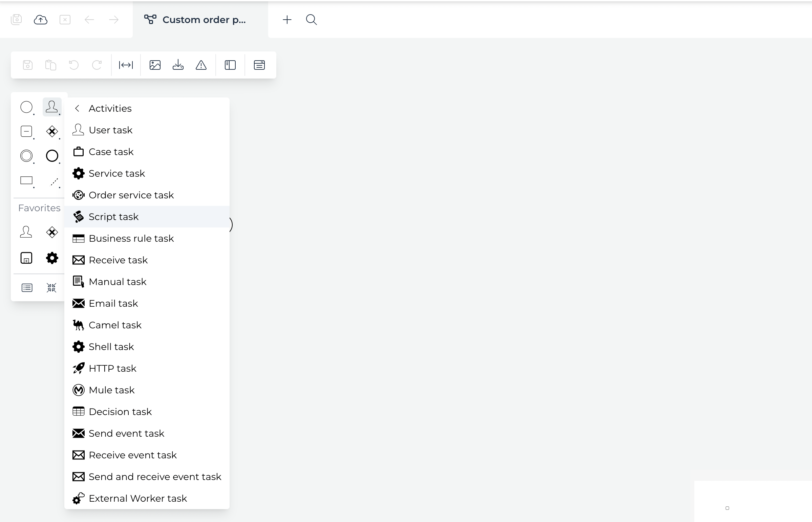Viewport: 812px width, 522px height.
Task: Open the list view of palette items
Action: 26,287
